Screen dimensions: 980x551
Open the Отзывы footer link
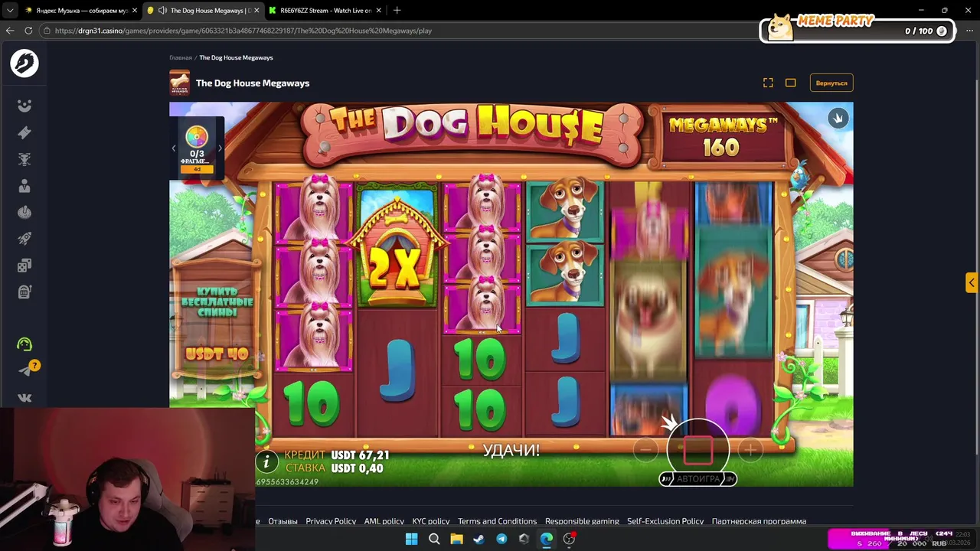click(283, 521)
